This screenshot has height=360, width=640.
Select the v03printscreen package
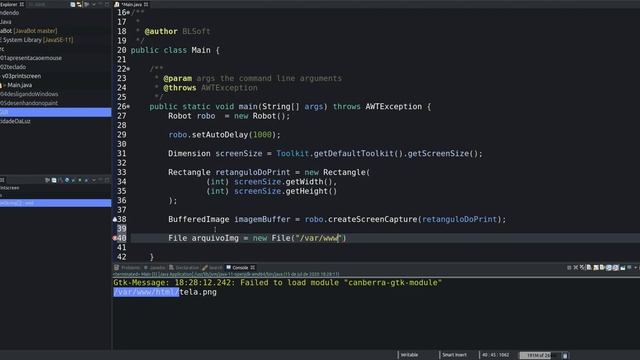[x=21, y=76]
